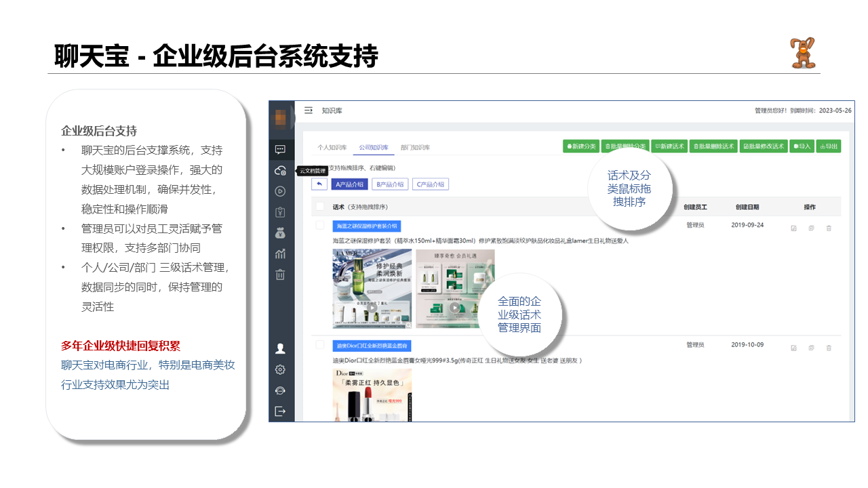
Task: Click the edit icon for the 海蓝之谜 entry
Action: click(x=793, y=226)
